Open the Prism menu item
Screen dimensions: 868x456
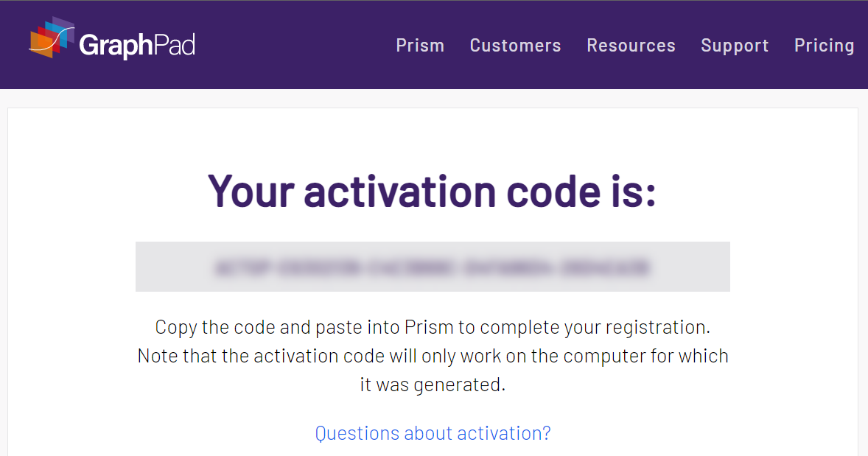tap(420, 46)
